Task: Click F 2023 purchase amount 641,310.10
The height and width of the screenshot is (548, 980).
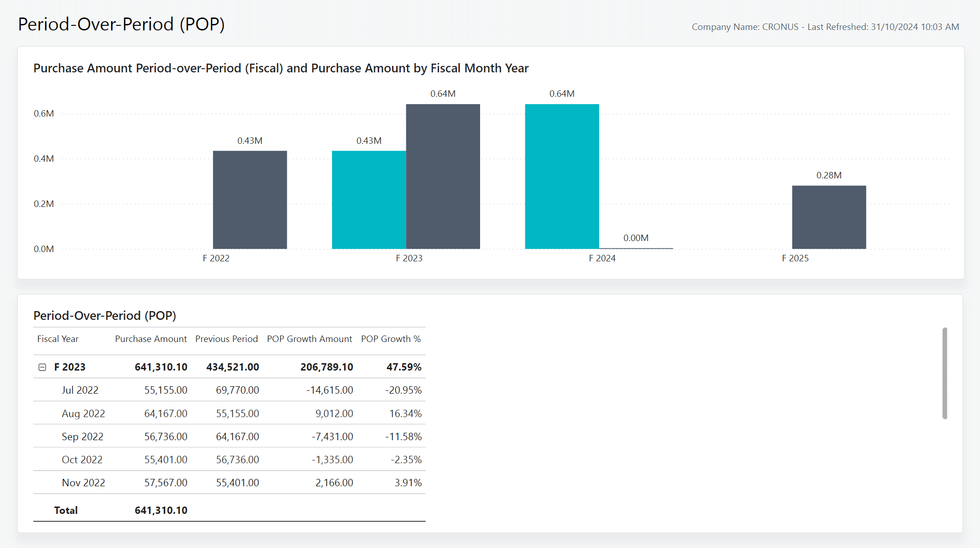Action: (x=161, y=367)
